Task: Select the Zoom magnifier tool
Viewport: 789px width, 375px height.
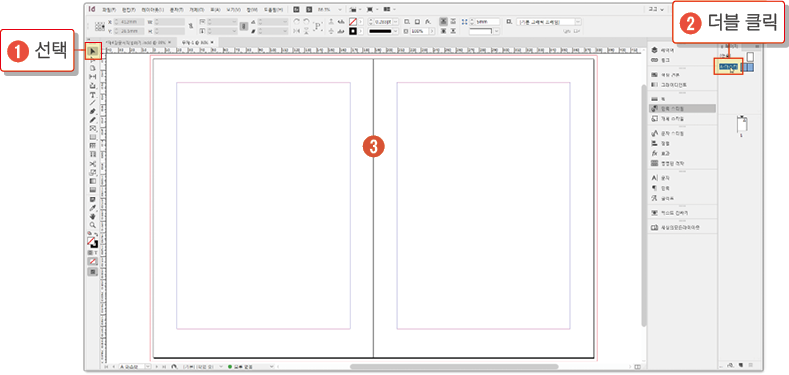Action: (x=93, y=226)
